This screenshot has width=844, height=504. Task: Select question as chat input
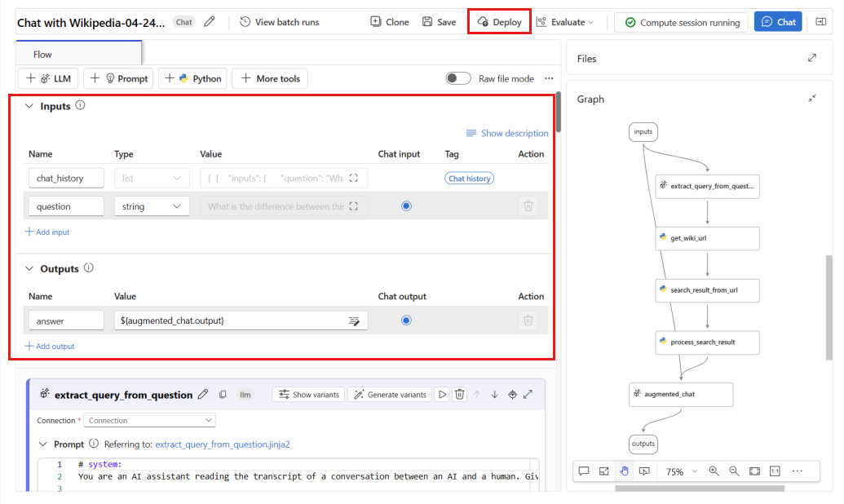[406, 206]
